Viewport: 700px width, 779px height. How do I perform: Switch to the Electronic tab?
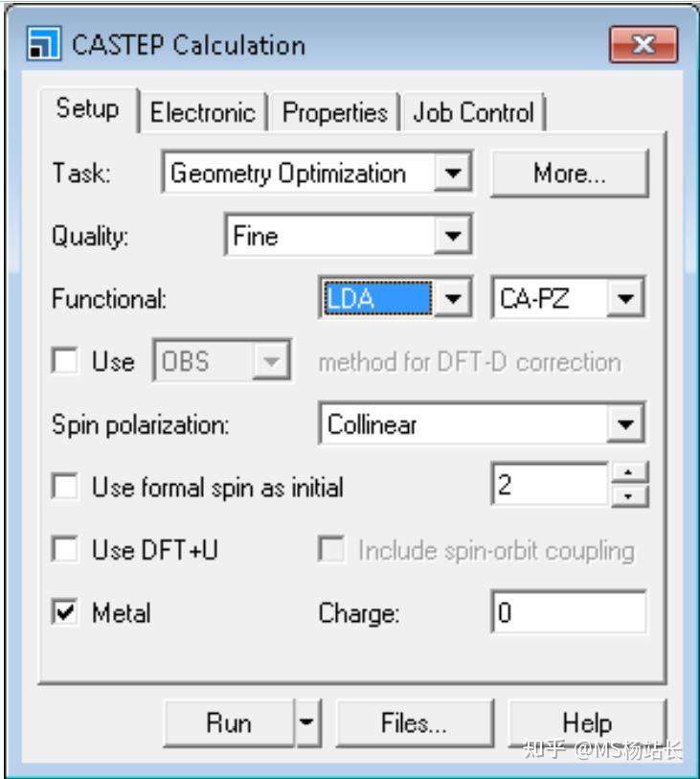pos(203,113)
